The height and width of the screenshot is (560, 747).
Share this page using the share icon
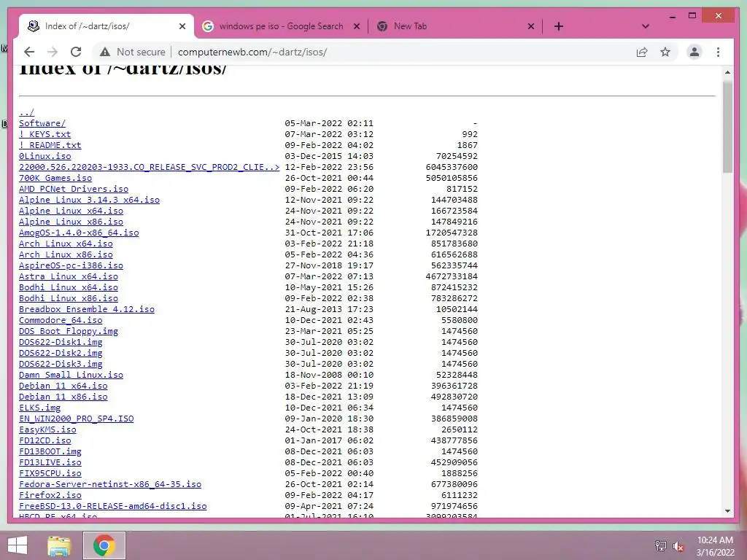(x=642, y=52)
